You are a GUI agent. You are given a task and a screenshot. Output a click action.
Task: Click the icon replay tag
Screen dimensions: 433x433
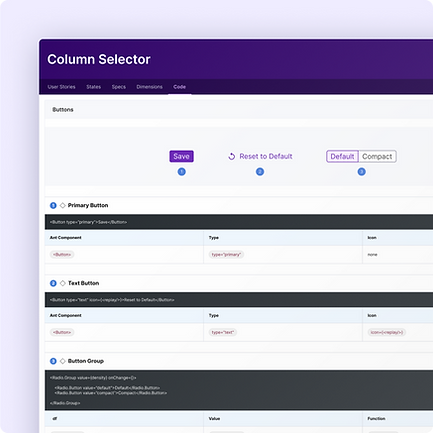tap(387, 332)
